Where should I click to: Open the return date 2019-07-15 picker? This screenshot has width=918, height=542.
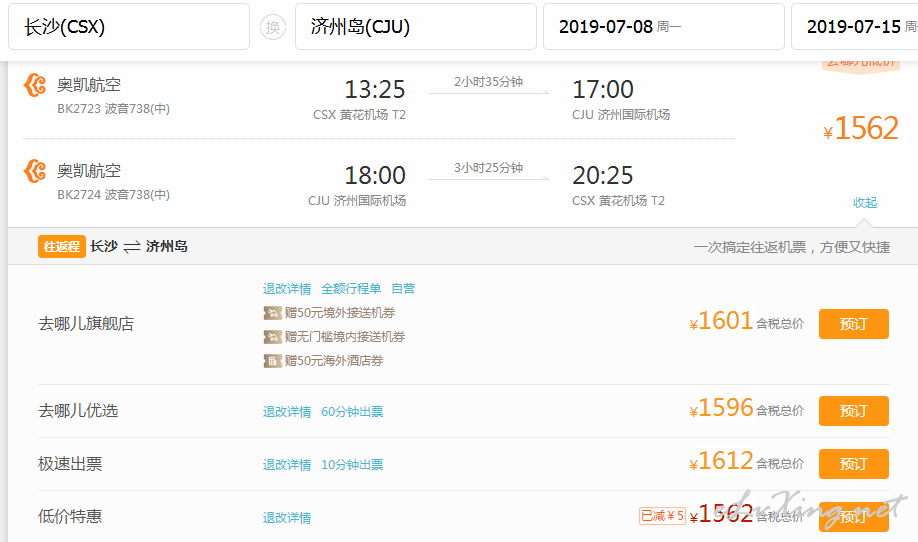tap(855, 27)
